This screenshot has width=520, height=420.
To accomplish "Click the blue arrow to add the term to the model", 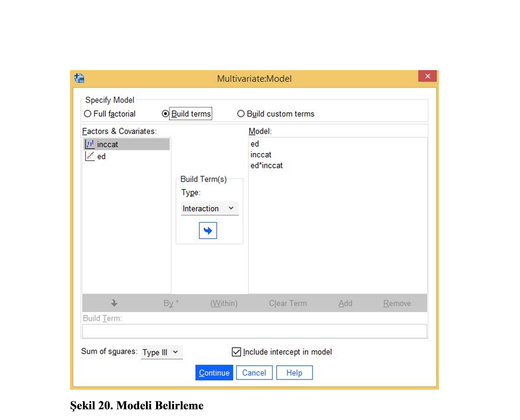I will coord(208,230).
